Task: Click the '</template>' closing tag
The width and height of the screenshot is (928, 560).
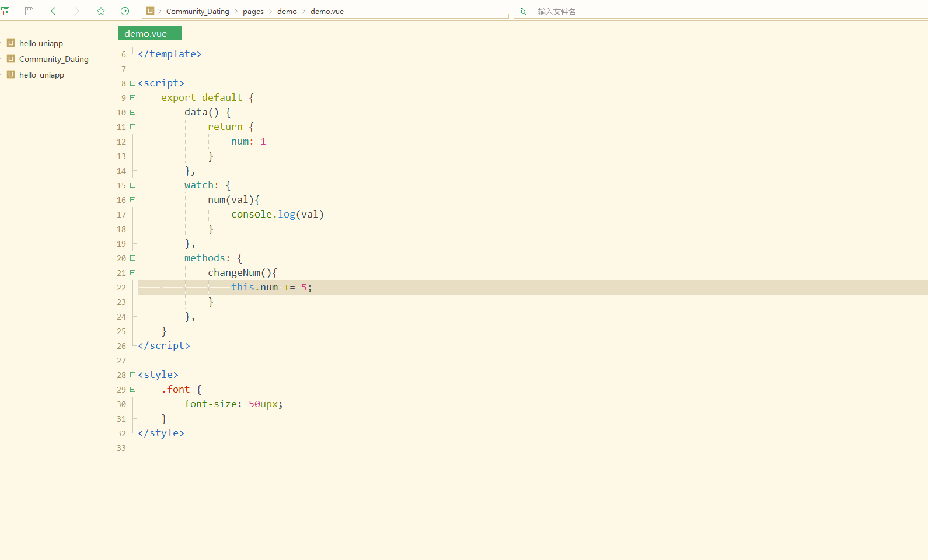Action: pos(170,54)
